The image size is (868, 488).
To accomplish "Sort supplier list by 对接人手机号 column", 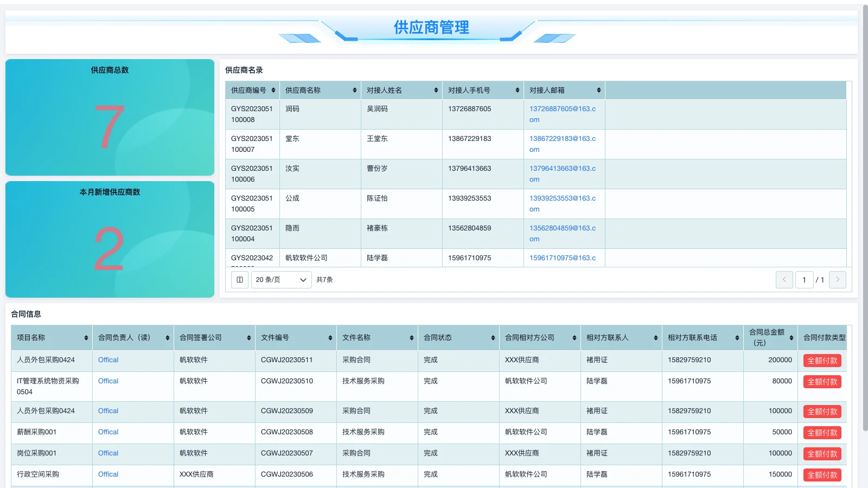I will (518, 91).
